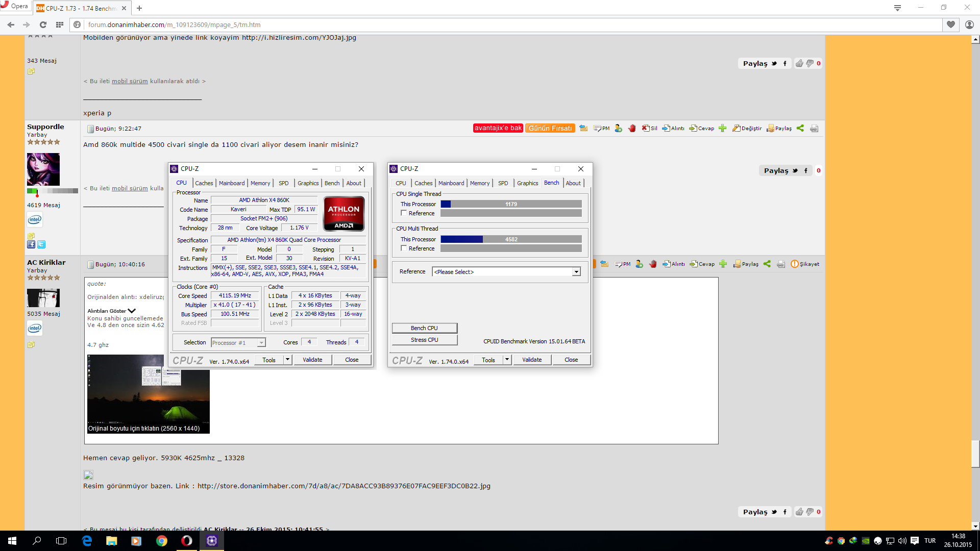Click Facebook icon under Suppordle's avatar

[x=31, y=244]
